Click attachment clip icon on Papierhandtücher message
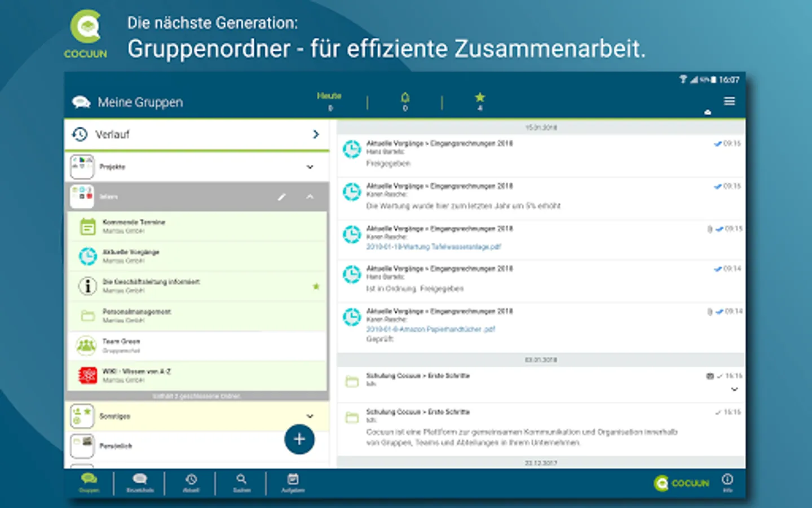 point(709,312)
